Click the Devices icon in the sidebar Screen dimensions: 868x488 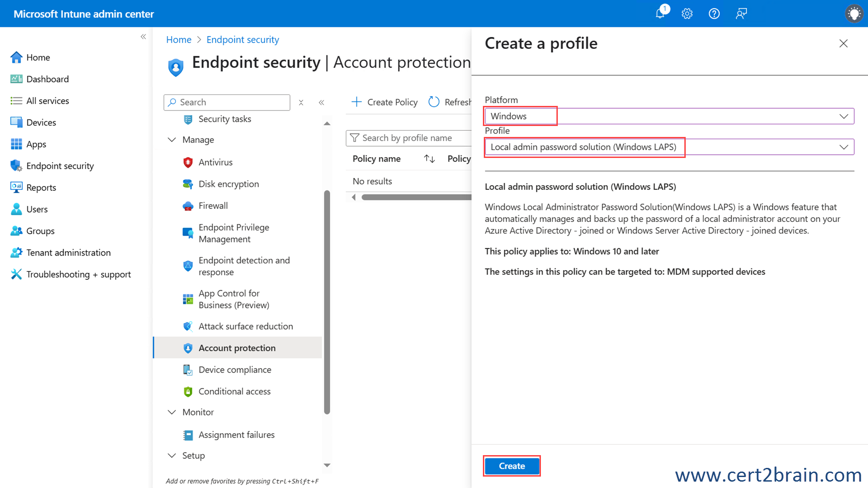(16, 122)
